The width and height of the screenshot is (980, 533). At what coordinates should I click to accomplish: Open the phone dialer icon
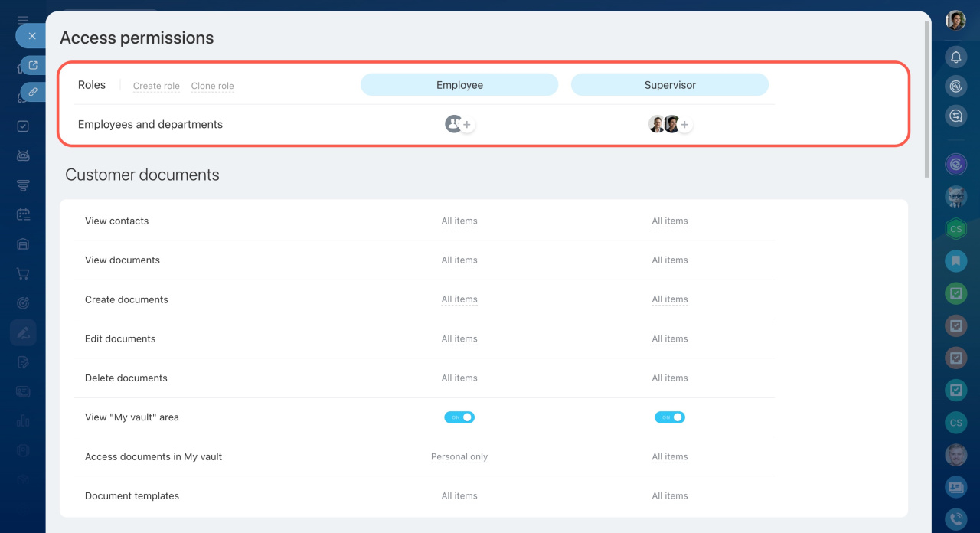[955, 519]
